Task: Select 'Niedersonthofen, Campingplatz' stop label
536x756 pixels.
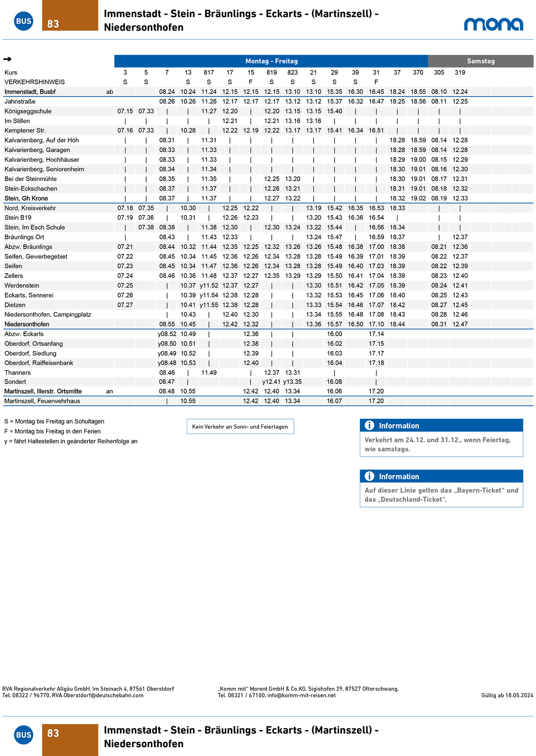Action: coord(48,314)
